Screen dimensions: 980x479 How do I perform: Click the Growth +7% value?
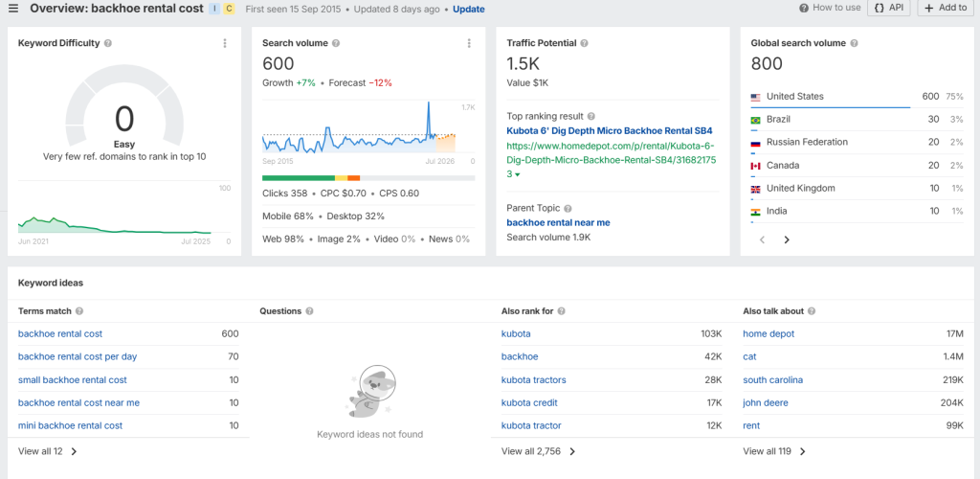[305, 83]
